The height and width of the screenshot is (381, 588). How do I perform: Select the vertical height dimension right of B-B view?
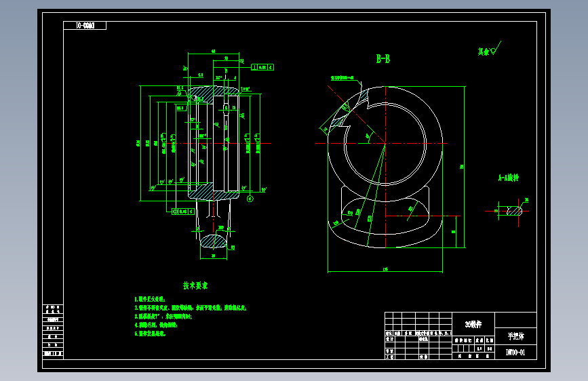pyautogui.click(x=465, y=167)
